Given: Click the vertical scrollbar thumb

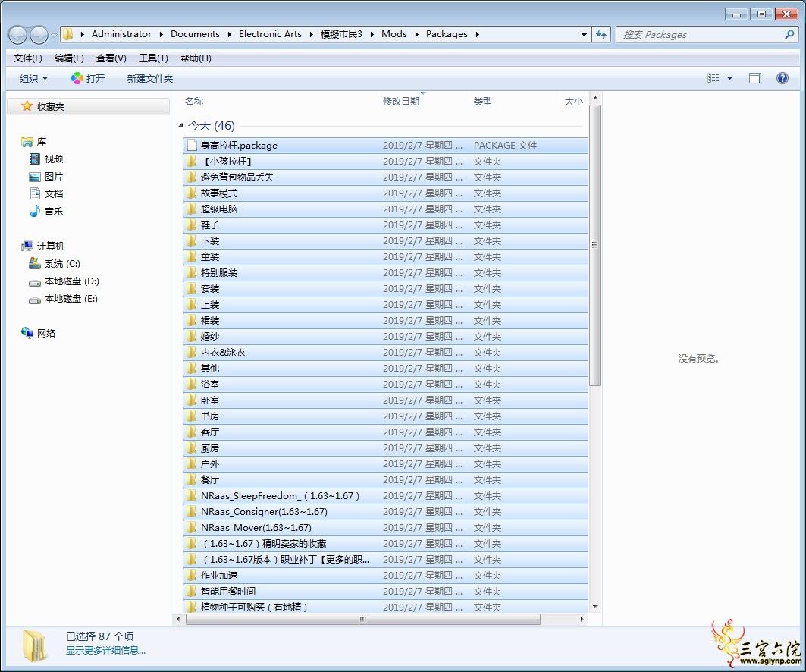Looking at the screenshot, I should coord(594,245).
